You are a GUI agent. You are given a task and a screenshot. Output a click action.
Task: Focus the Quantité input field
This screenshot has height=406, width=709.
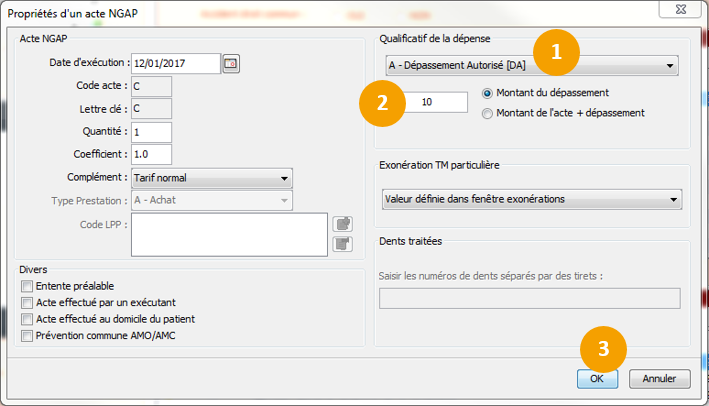click(151, 132)
